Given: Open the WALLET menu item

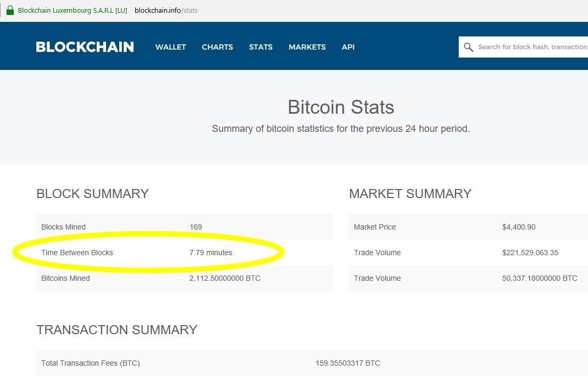Looking at the screenshot, I should tap(171, 47).
